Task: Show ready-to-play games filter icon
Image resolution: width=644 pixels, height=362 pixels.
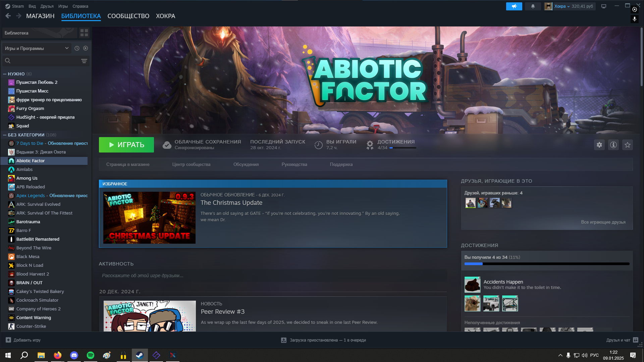Action: click(86, 48)
